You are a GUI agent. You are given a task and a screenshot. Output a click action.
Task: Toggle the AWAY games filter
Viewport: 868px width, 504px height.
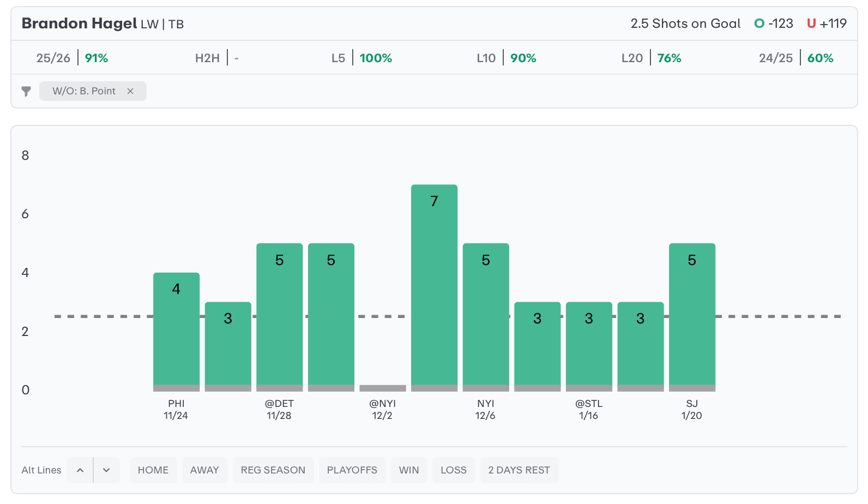(204, 470)
